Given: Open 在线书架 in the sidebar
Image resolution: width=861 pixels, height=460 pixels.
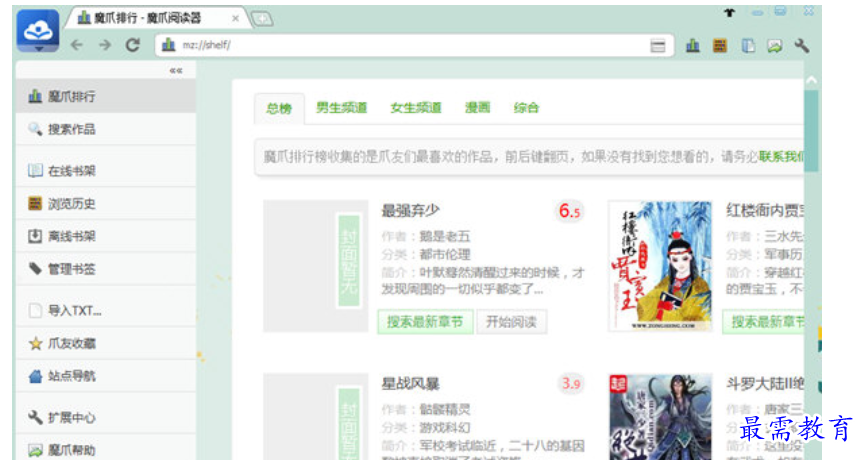Looking at the screenshot, I should [x=106, y=170].
